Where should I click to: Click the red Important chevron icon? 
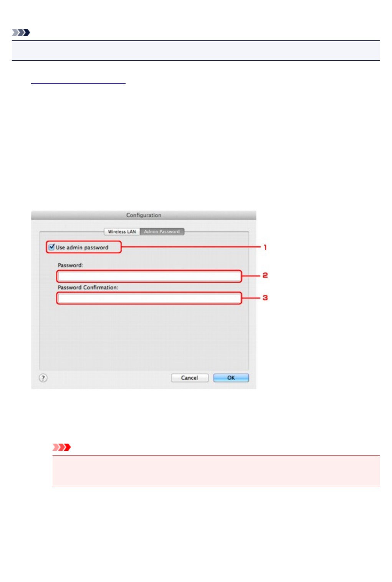(62, 447)
